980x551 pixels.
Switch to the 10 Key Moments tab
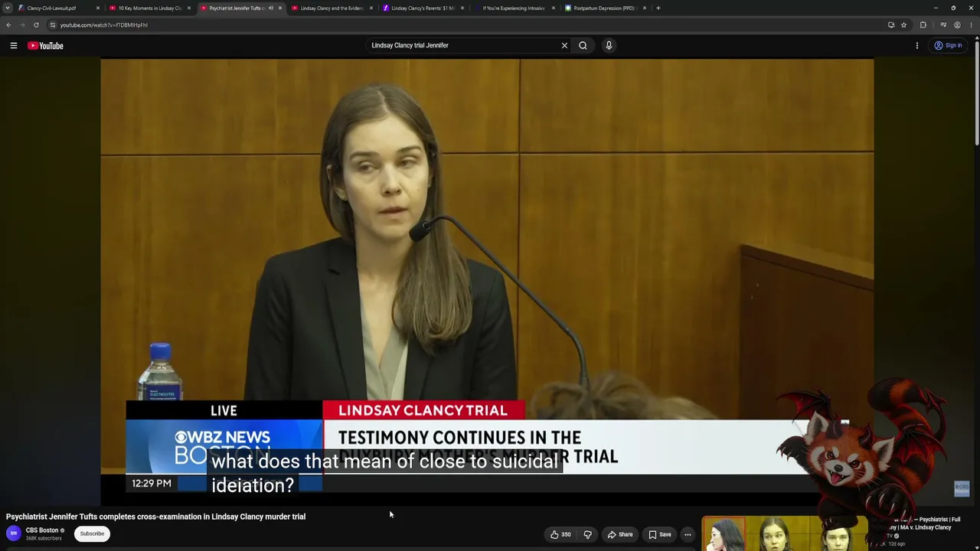149,8
